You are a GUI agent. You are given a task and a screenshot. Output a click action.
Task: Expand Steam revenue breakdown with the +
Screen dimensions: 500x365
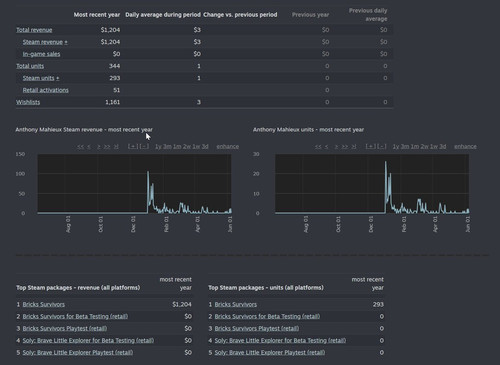point(66,42)
